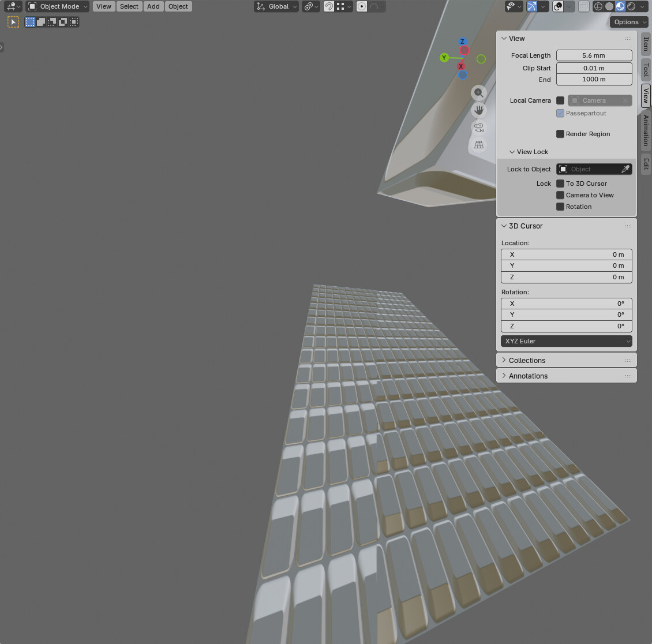Click 3D Cursor Location X field
The width and height of the screenshot is (652, 644).
click(567, 254)
